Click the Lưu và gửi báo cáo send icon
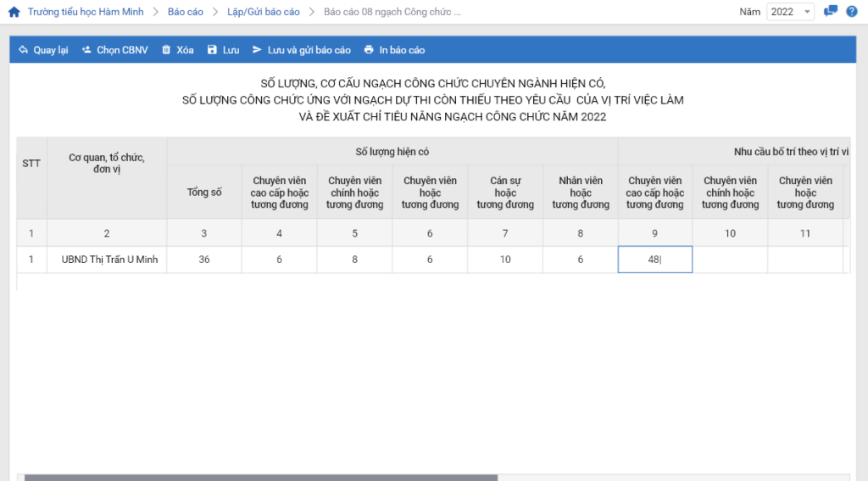Viewport: 868px width, 481px height. point(257,50)
